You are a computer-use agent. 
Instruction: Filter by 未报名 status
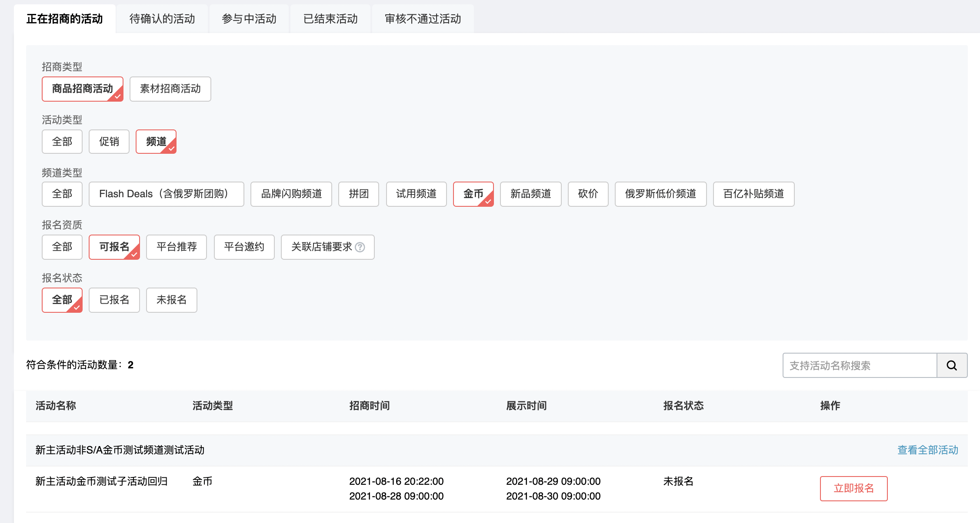coord(172,300)
